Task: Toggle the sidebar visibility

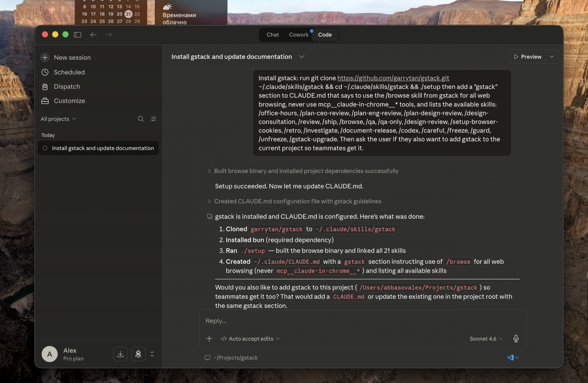Action: [77, 34]
